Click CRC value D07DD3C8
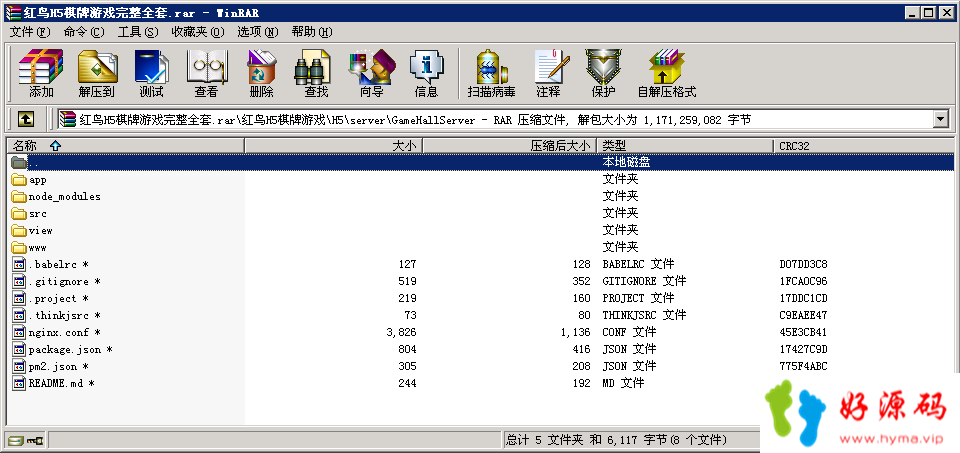Screen dimensions: 960x453 coord(803,264)
